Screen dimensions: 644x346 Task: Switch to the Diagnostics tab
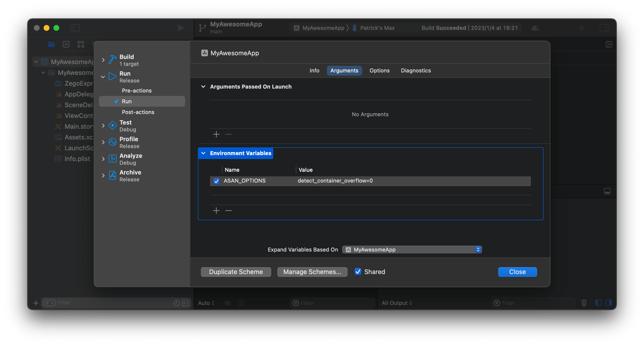click(416, 70)
